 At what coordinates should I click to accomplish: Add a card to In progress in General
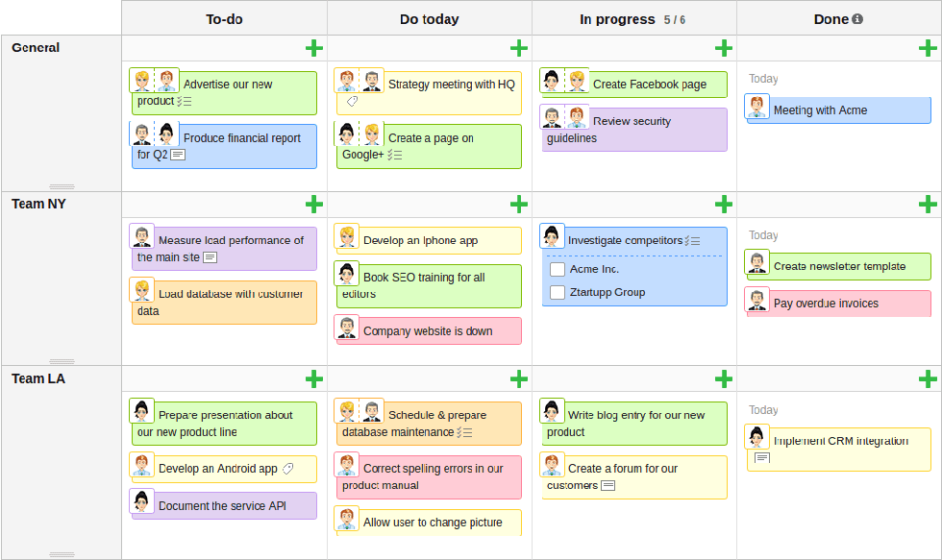(724, 47)
